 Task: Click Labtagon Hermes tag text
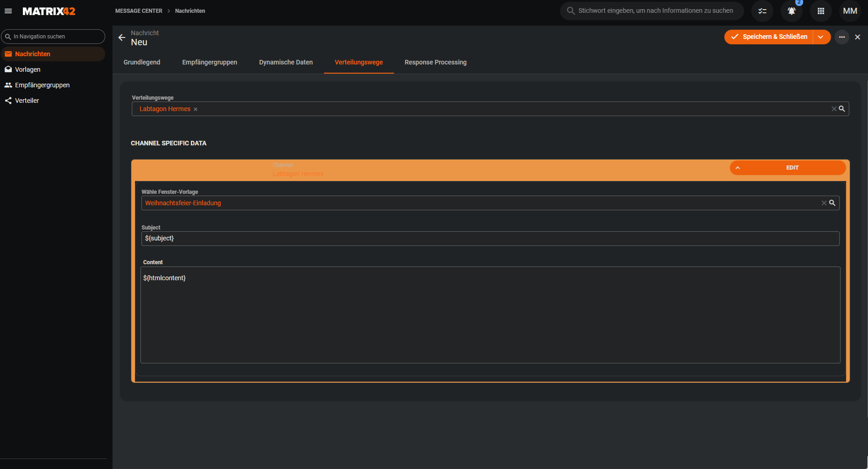click(x=165, y=109)
